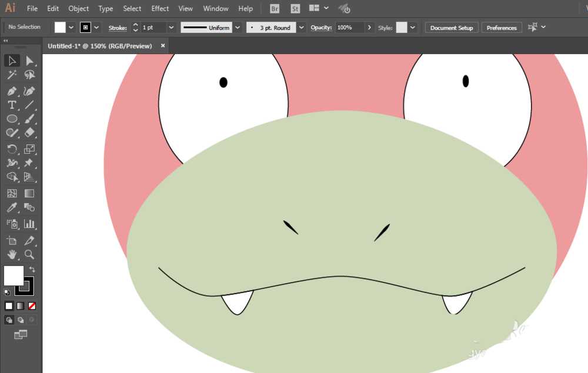
Task: Set paint to None mode
Action: pyautogui.click(x=32, y=306)
